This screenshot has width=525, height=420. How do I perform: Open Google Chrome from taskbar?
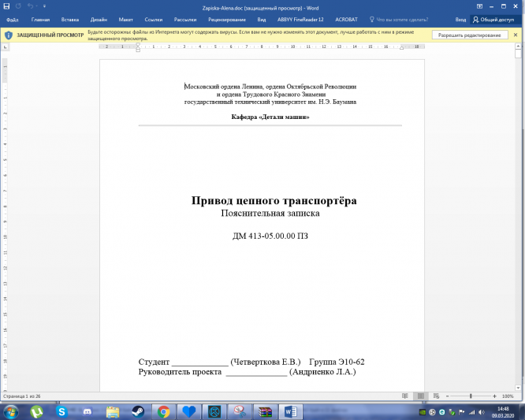[x=163, y=411]
